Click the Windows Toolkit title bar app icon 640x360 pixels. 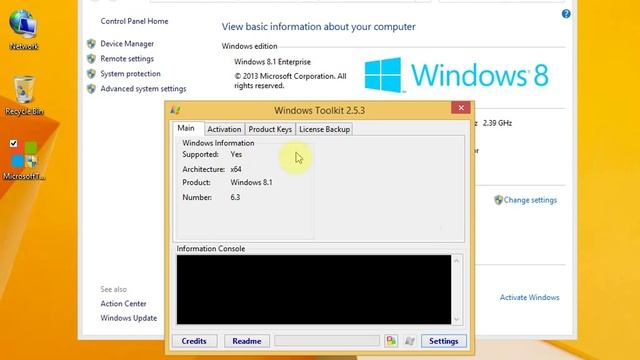[x=176, y=110]
